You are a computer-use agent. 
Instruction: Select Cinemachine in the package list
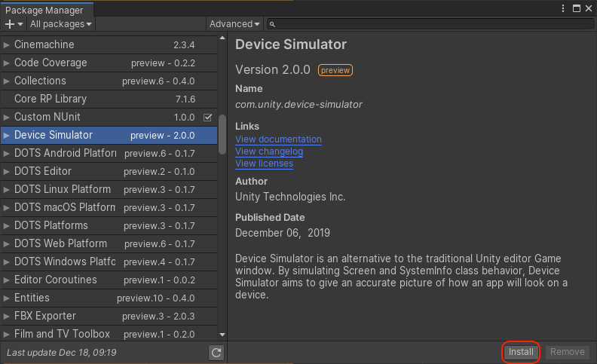(109, 44)
